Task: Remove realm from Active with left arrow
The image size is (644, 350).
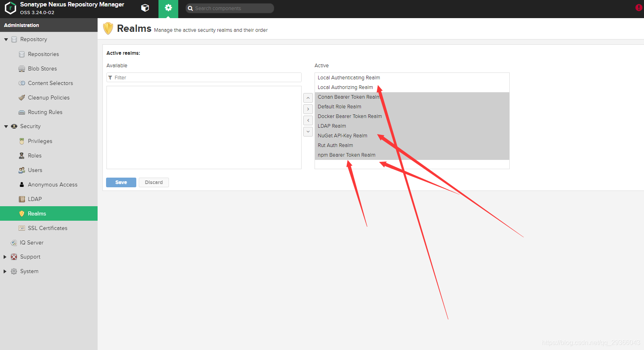Action: click(308, 120)
